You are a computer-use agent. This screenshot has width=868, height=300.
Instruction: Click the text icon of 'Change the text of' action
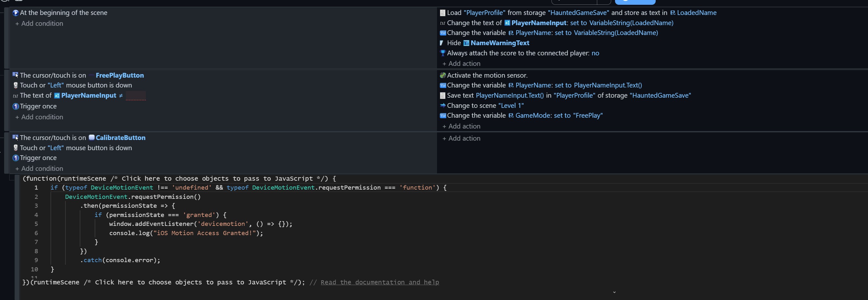tap(443, 23)
